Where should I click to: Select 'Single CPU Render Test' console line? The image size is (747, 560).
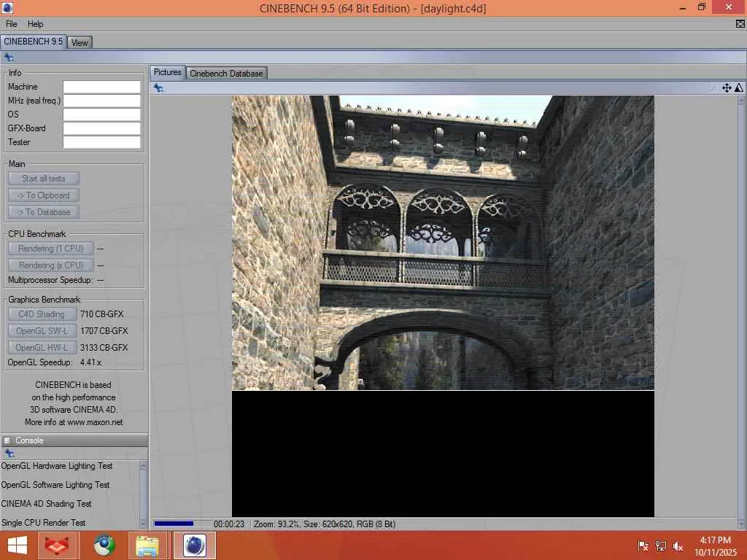coord(43,523)
